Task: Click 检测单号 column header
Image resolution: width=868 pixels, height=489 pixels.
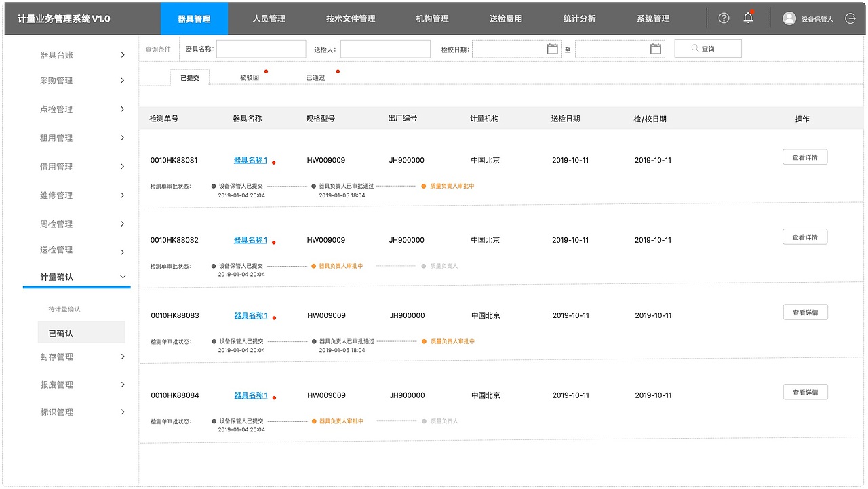Action: [x=163, y=119]
